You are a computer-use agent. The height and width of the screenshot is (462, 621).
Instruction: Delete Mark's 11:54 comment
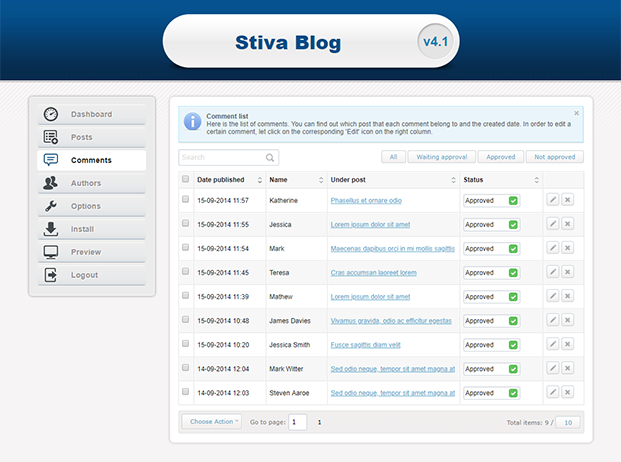click(568, 248)
